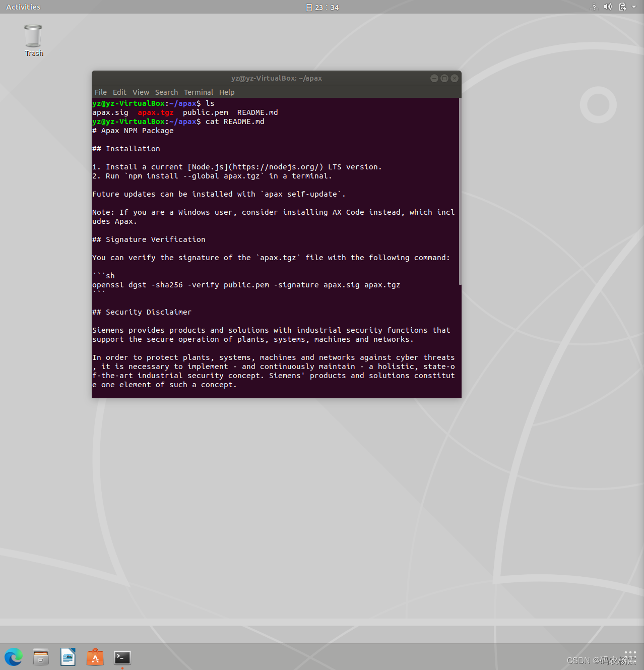Open the terminal View menu
The image size is (644, 670).
coord(141,92)
